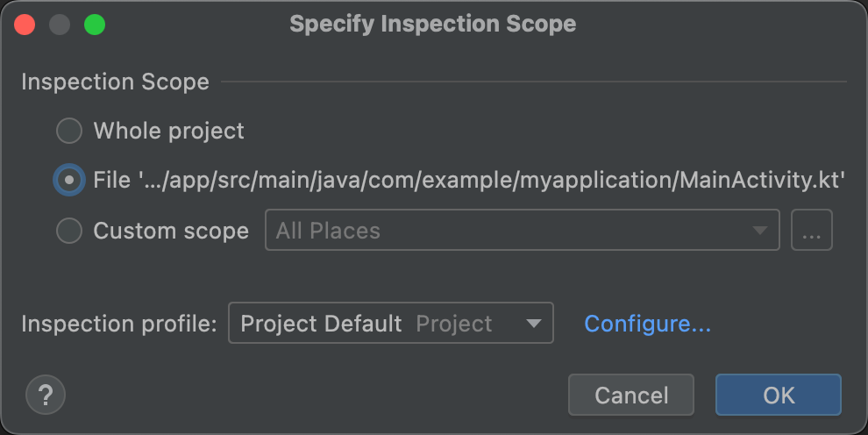
Task: Select the Whole project radio button
Action: point(69,132)
